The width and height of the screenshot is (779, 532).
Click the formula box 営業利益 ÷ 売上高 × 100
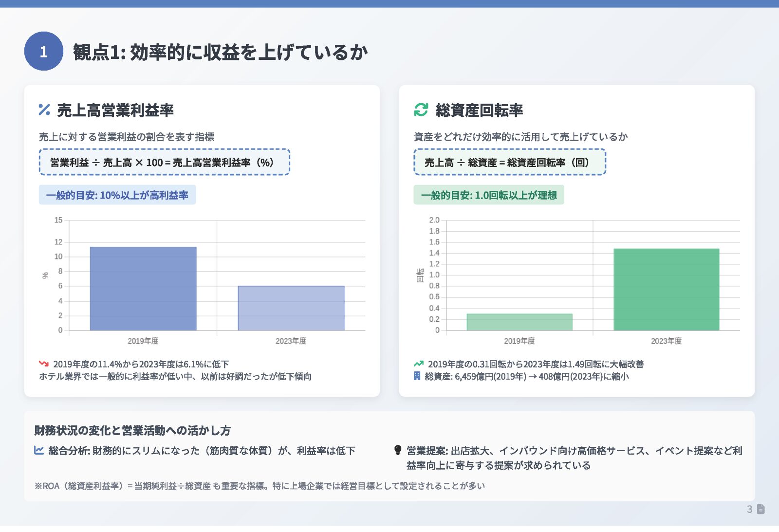pyautogui.click(x=165, y=162)
